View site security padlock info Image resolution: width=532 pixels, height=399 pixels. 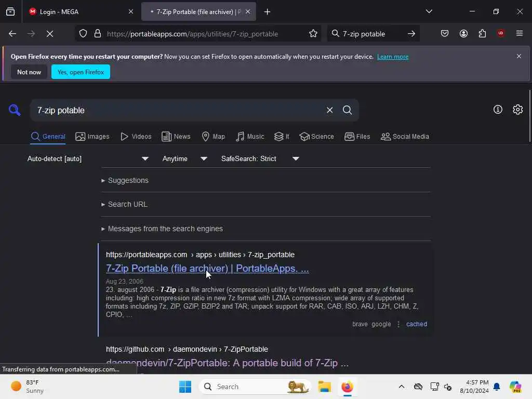(98, 34)
